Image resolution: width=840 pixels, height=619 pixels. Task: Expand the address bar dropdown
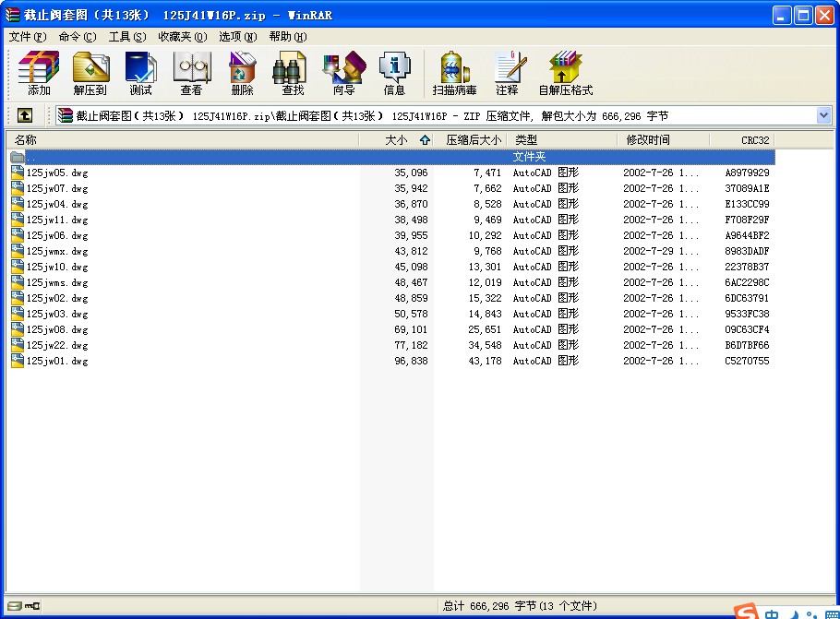(x=826, y=115)
